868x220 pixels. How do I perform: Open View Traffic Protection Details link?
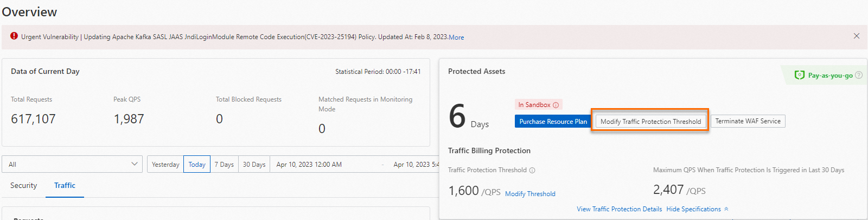tap(619, 209)
